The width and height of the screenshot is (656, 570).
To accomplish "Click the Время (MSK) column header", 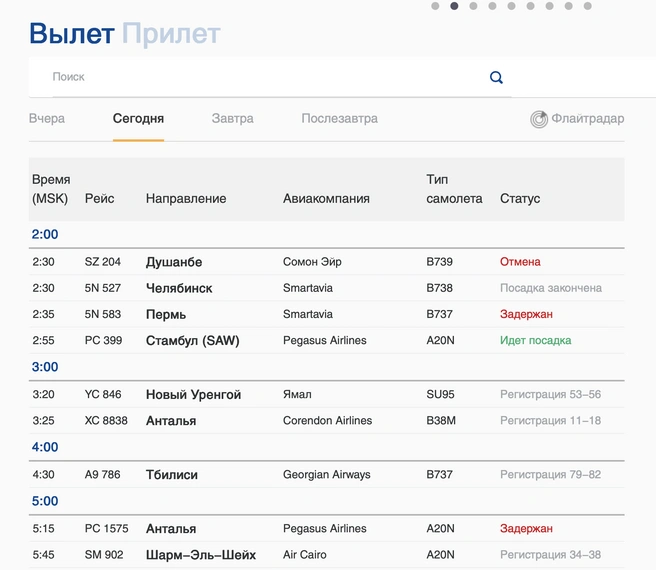I will (x=51, y=189).
